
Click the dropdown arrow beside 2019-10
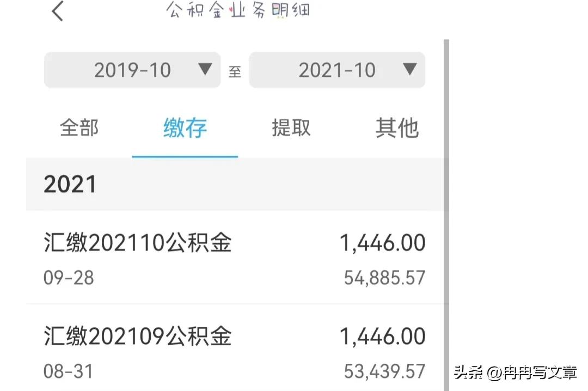[x=205, y=69]
